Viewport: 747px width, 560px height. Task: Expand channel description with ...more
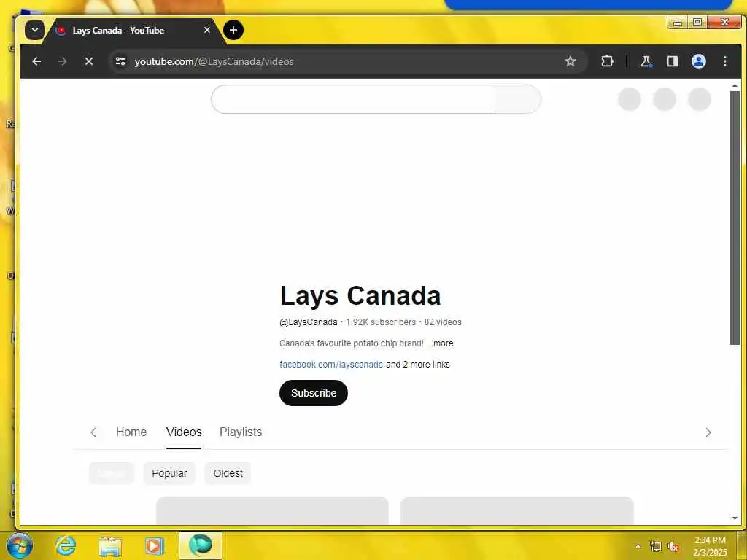point(440,343)
